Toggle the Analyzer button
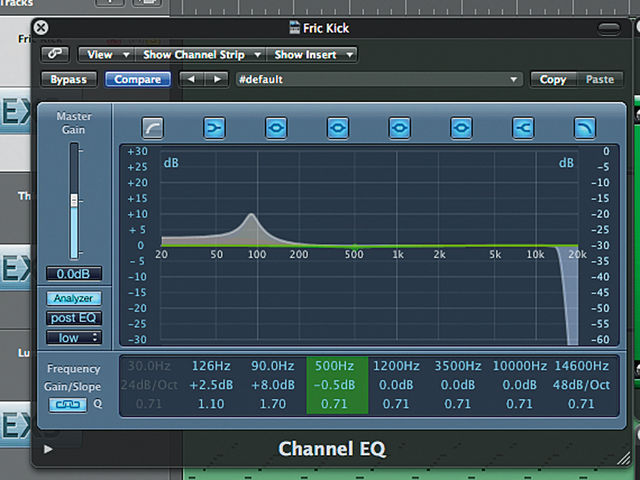Image resolution: width=640 pixels, height=480 pixels. (x=74, y=298)
